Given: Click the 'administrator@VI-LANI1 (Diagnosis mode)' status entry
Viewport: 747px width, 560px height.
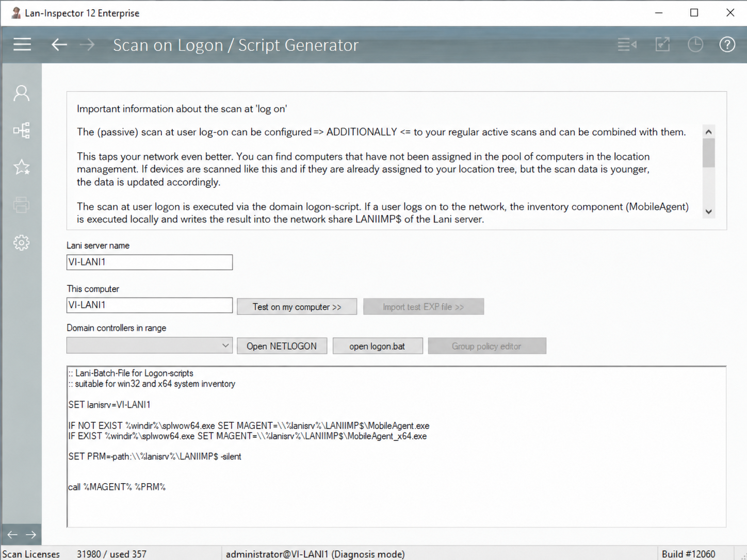Looking at the screenshot, I should pos(315,554).
